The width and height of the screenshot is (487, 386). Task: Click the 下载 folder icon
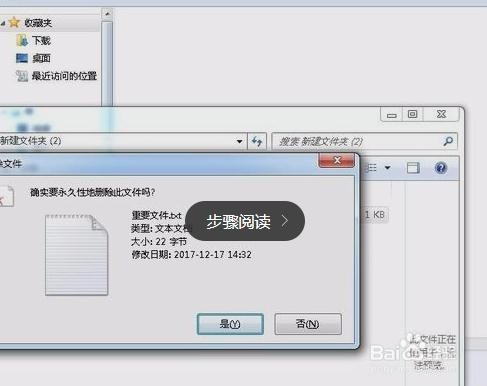pyautogui.click(x=22, y=41)
